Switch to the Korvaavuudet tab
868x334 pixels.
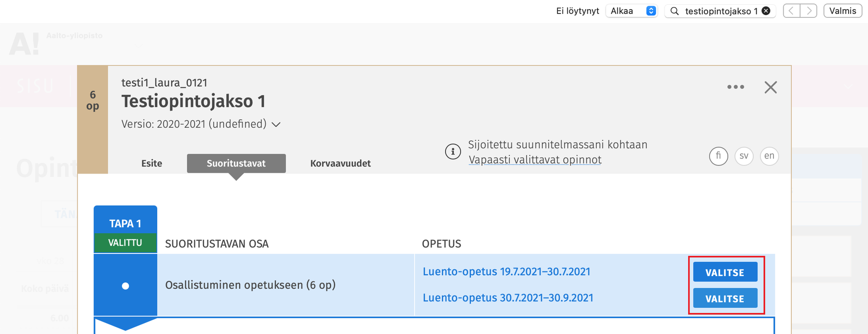(340, 163)
